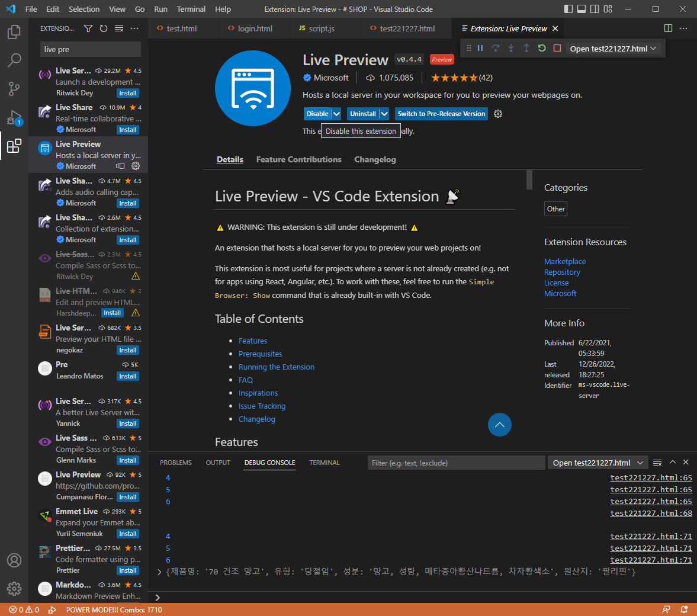
Task: Stop the debug session
Action: click(557, 48)
